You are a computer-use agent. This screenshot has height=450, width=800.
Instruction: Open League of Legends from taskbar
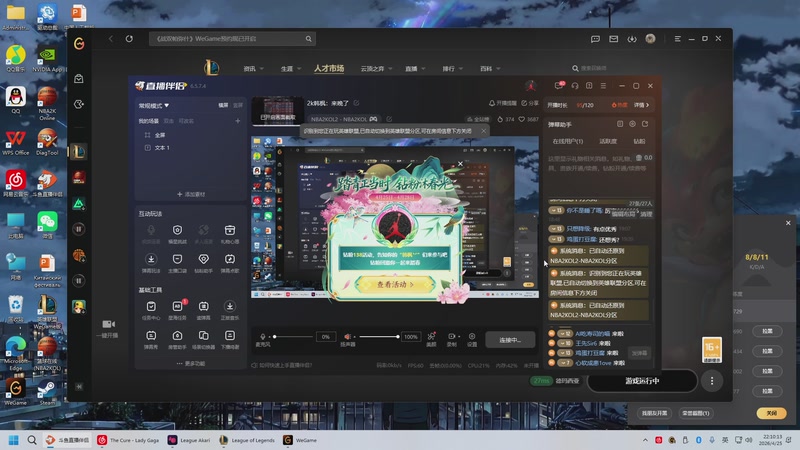click(x=247, y=440)
